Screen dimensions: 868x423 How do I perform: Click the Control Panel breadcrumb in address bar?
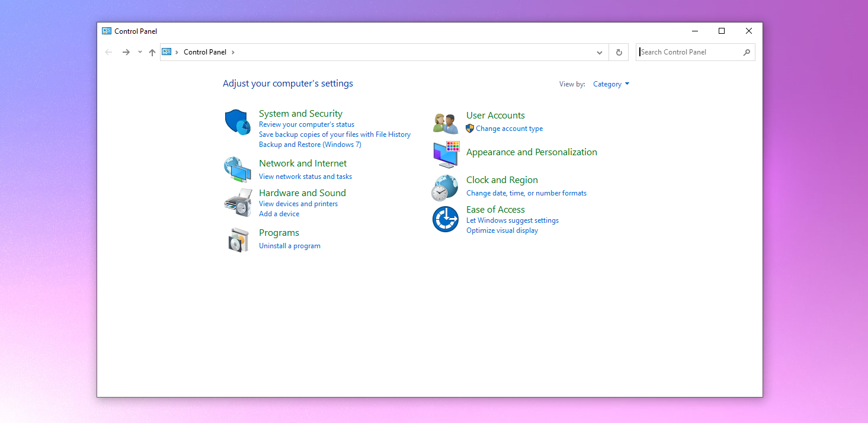click(204, 52)
